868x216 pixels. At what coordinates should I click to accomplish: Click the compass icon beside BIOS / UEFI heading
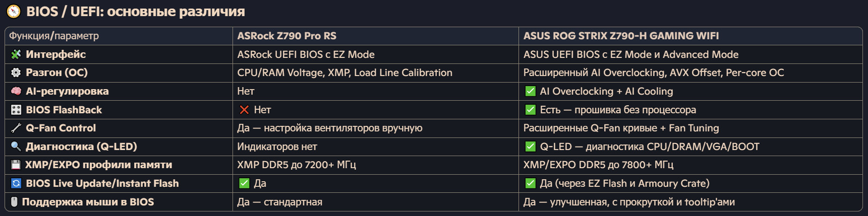(x=14, y=11)
